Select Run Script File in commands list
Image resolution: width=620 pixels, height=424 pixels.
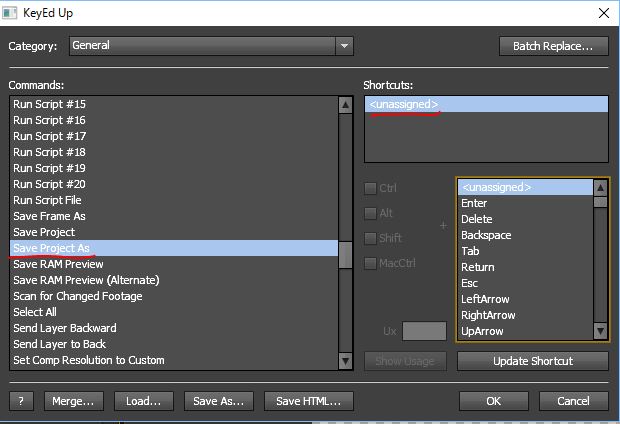tap(47, 200)
